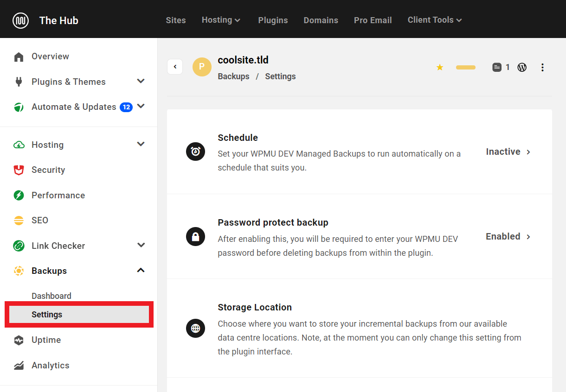Screen dimensions: 566x392
Task: Select Settings under Backups
Action: (79, 315)
